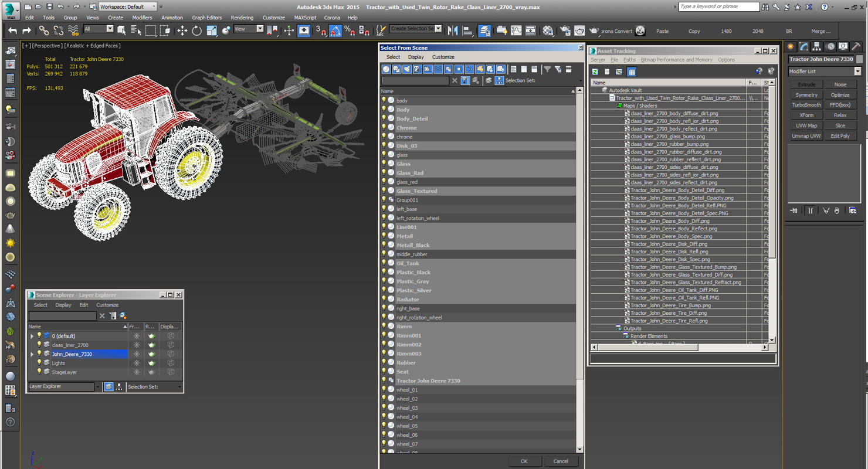Open the Material Editor icon
The image size is (868, 469).
(548, 30)
